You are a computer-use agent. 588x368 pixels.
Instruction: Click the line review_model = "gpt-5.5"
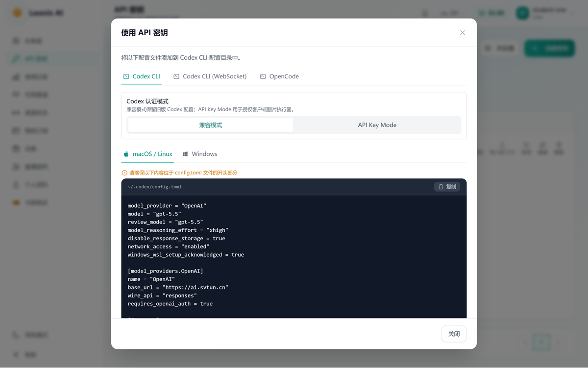[x=165, y=222]
